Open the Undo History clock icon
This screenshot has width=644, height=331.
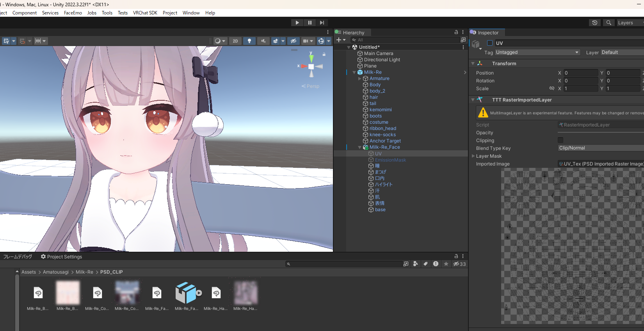pyautogui.click(x=594, y=23)
